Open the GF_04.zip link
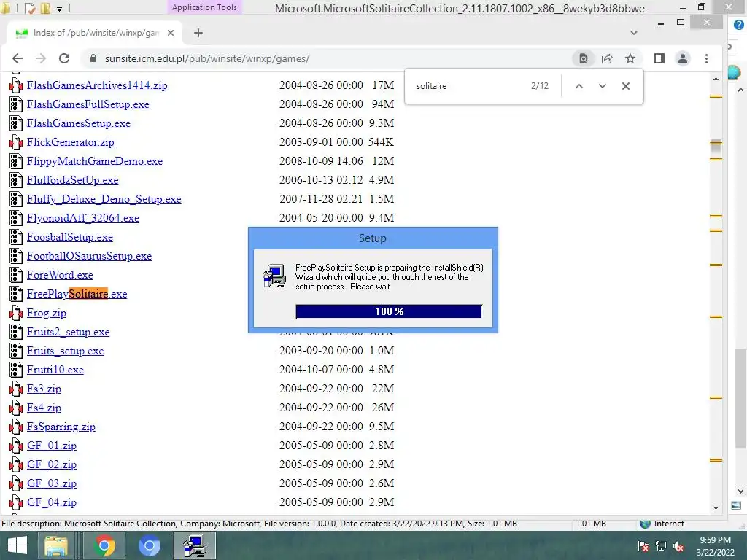This screenshot has width=747, height=560. point(52,502)
